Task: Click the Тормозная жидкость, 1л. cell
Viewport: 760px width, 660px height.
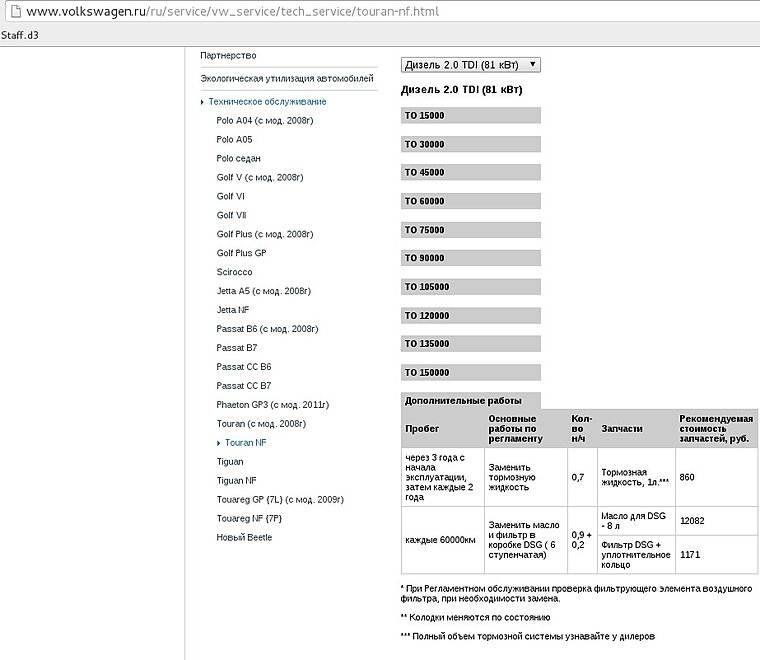Action: tap(635, 477)
